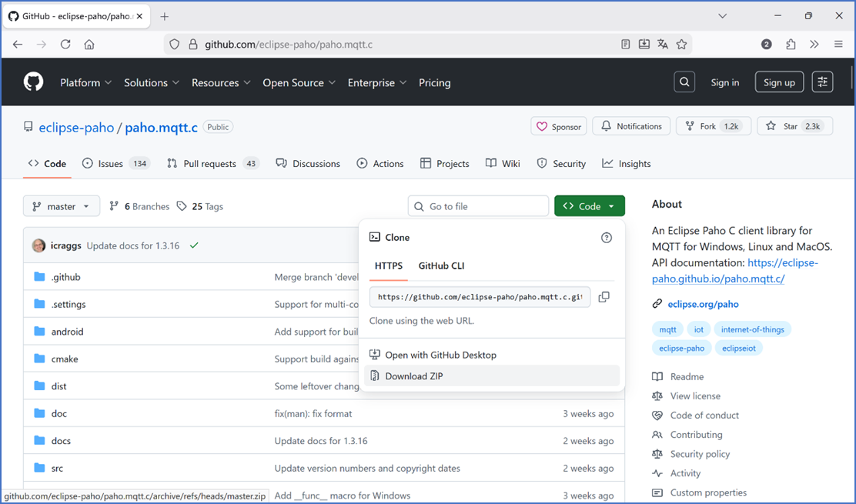Click the translate page icon in address bar
The image size is (856, 504).
click(x=663, y=44)
